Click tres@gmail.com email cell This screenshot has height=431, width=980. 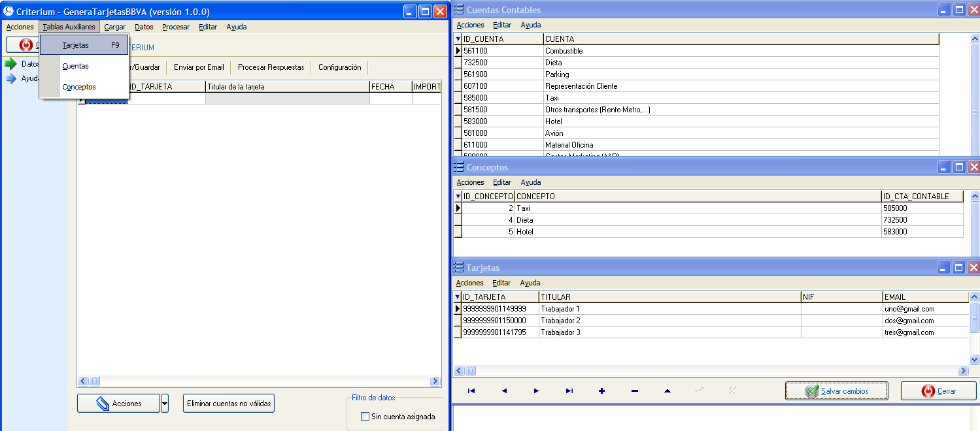(x=926, y=332)
